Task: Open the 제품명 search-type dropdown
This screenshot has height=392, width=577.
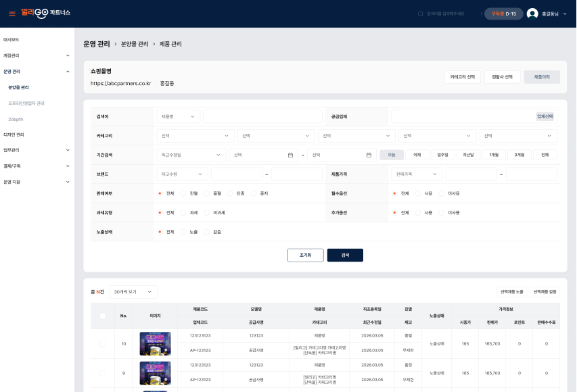Action: pos(178,116)
